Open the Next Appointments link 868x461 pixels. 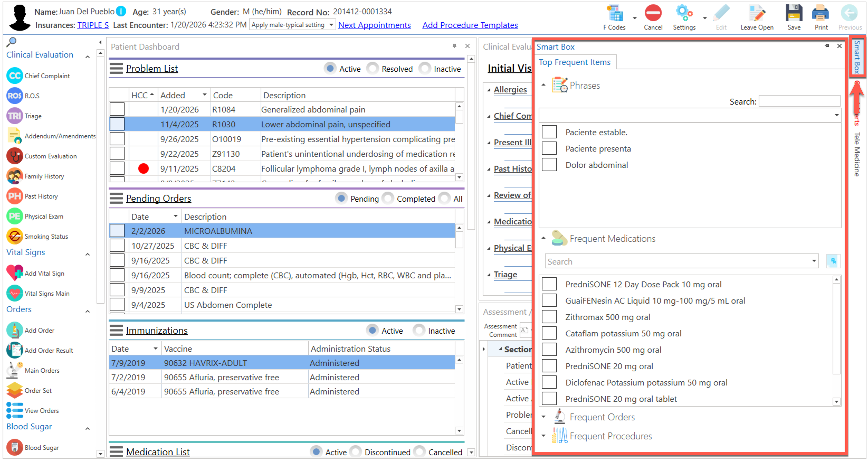tap(374, 25)
